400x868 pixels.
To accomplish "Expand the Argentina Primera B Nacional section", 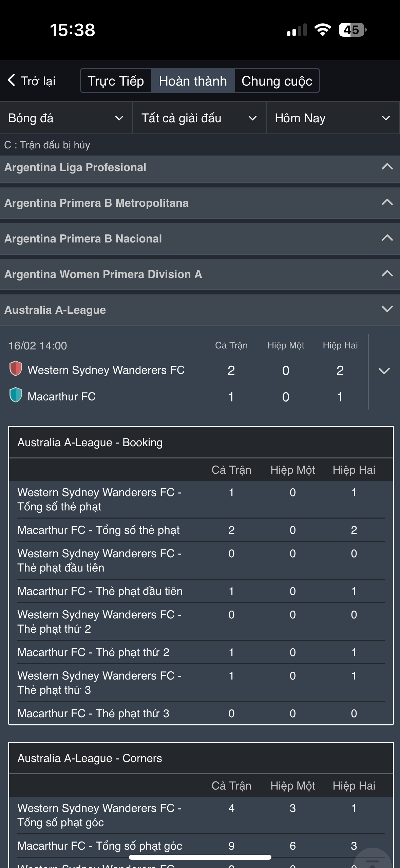I will [x=387, y=238].
